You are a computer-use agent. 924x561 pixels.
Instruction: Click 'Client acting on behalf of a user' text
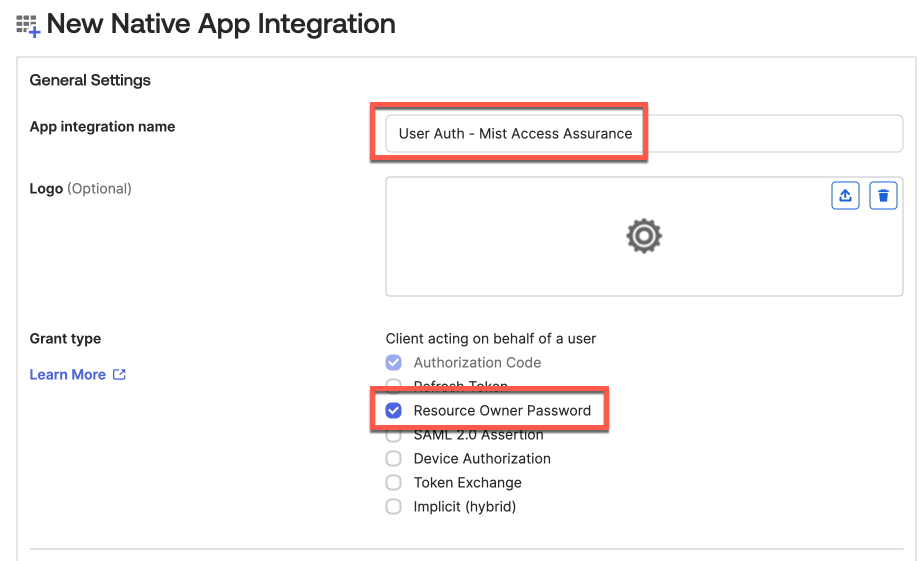pyautogui.click(x=490, y=338)
